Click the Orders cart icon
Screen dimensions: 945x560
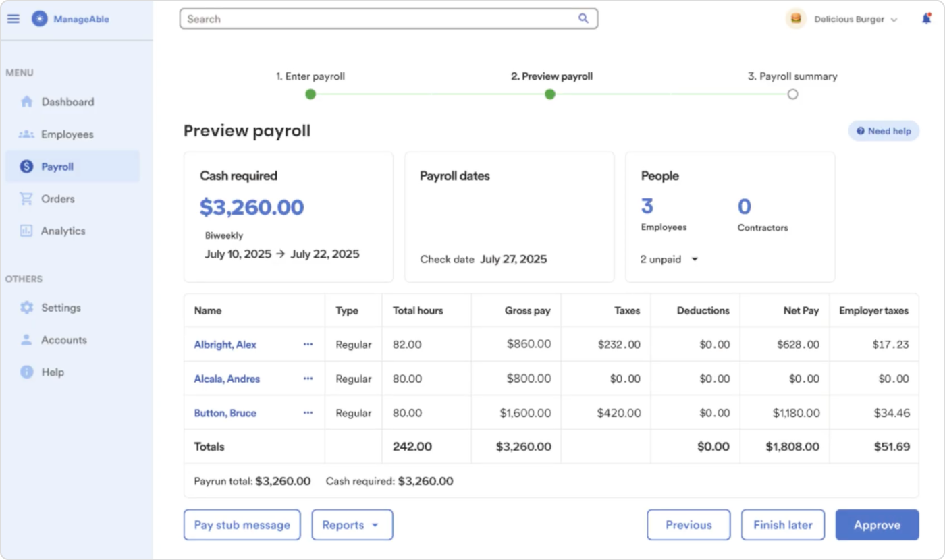pos(26,199)
